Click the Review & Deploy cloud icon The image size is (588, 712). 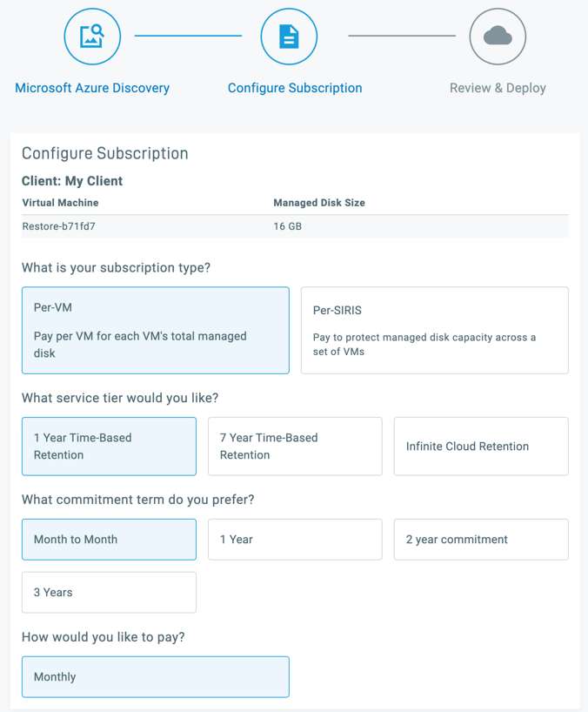498,37
